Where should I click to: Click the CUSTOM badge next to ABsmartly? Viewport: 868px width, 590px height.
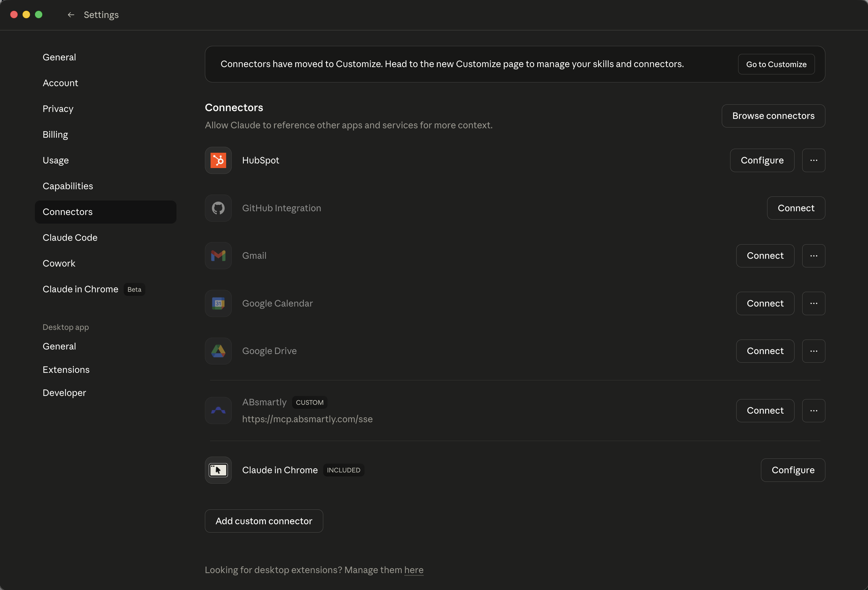tap(310, 402)
